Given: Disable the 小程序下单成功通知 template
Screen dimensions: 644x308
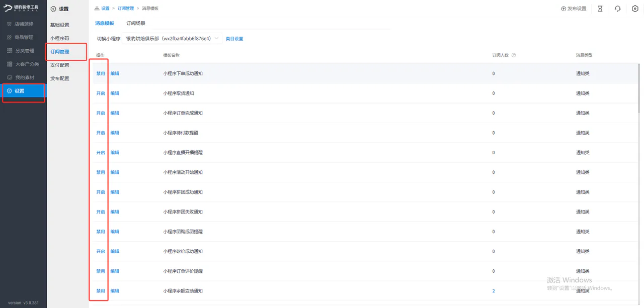Looking at the screenshot, I should click(x=101, y=74).
